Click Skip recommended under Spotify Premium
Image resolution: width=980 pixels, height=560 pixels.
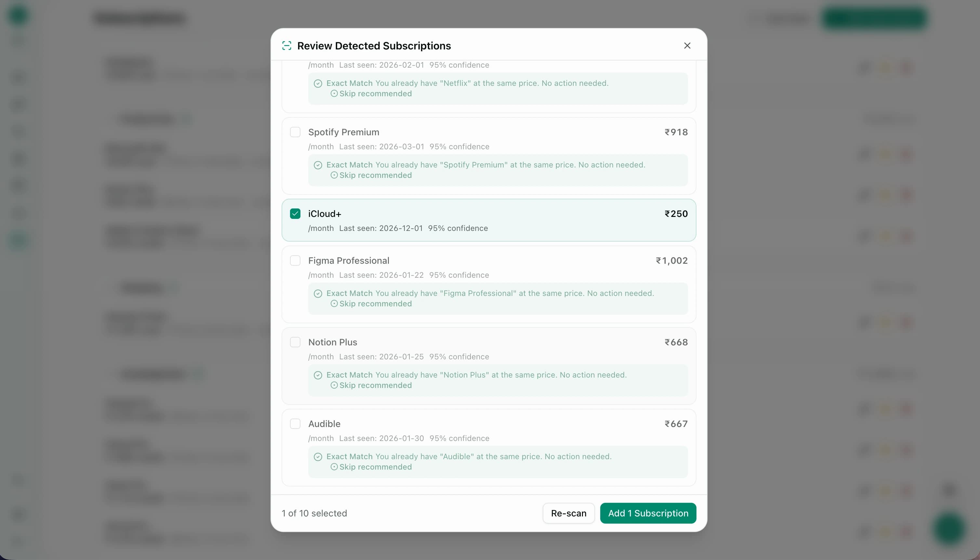pyautogui.click(x=375, y=175)
